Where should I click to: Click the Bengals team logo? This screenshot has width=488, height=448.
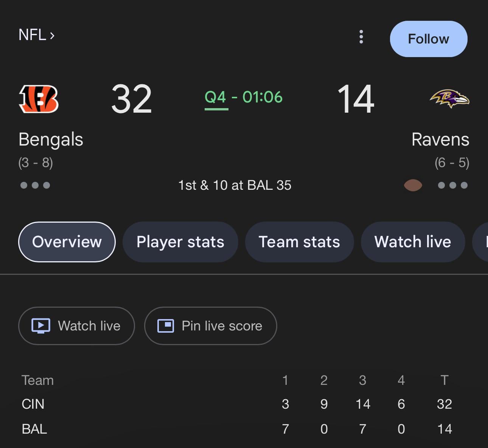[39, 99]
